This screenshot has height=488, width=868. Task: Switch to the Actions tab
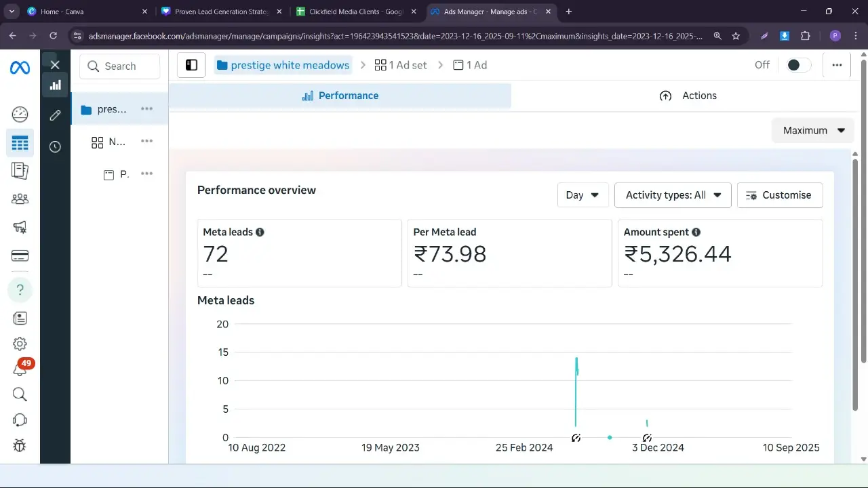click(688, 96)
